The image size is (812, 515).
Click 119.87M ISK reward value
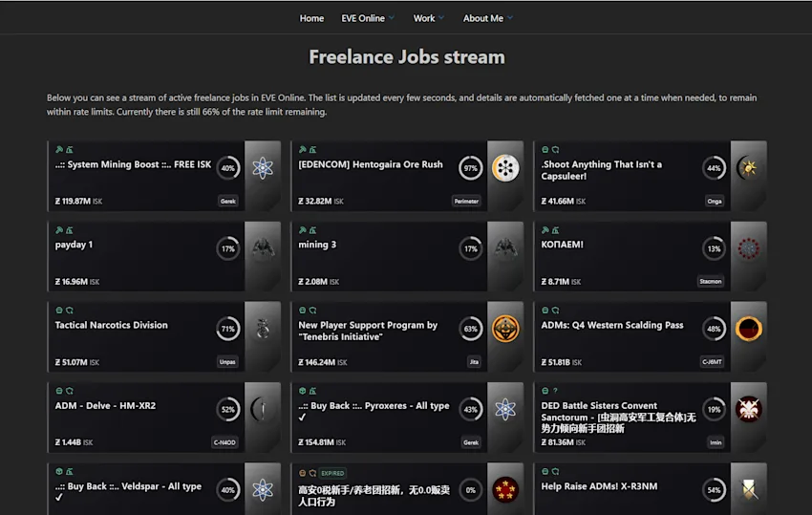click(x=78, y=201)
